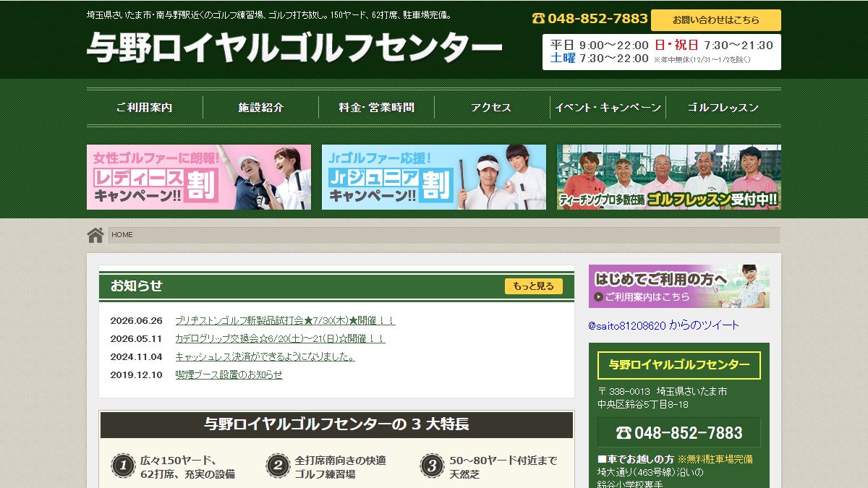Open the カデログリップ交換会 news link
Viewport: 868px width, 488px height.
280,338
